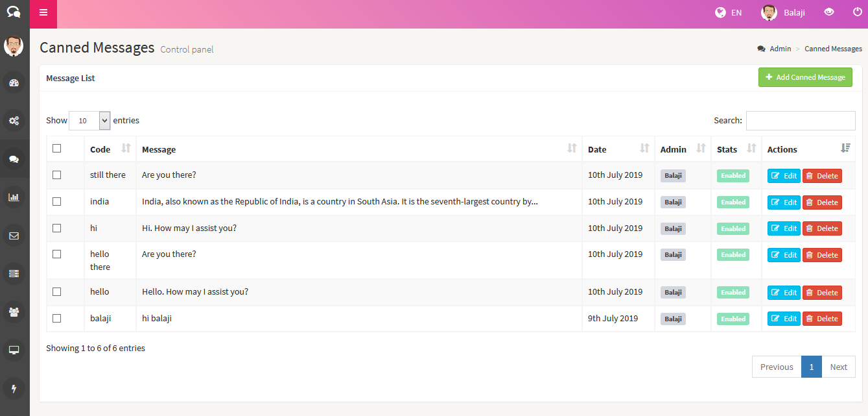Select the monitor sidebar icon
Viewport: 868px width, 416px height.
[14, 350]
